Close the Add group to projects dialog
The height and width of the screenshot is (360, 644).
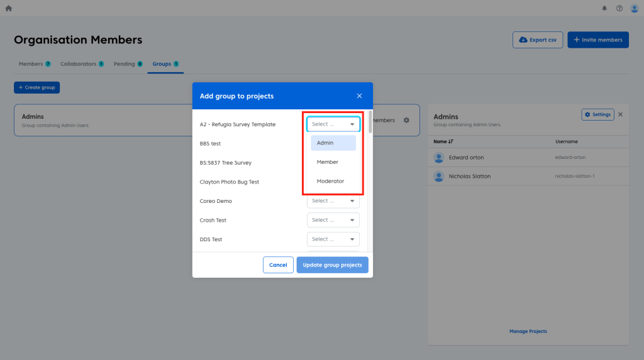coord(359,96)
